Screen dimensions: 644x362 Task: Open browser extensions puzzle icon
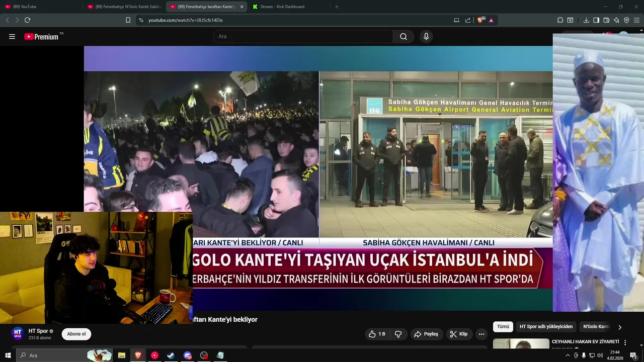tap(560, 20)
